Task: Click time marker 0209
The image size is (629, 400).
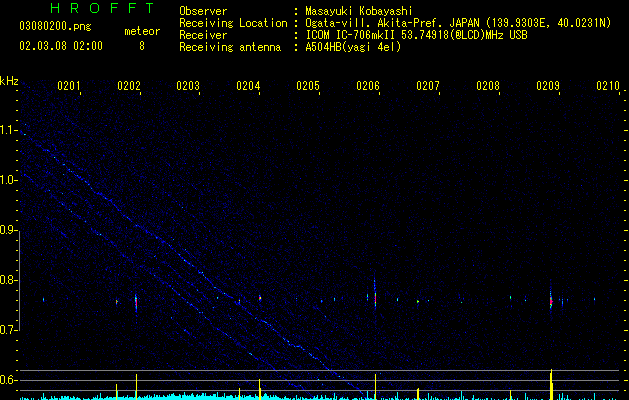Action: (x=548, y=86)
